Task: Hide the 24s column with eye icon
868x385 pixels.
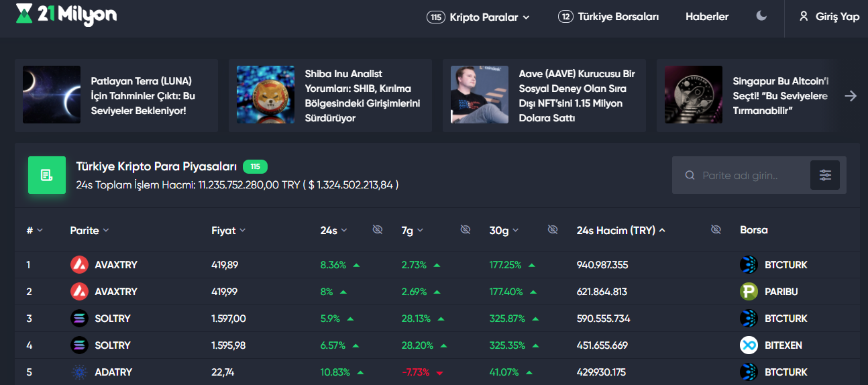Action: tap(378, 230)
